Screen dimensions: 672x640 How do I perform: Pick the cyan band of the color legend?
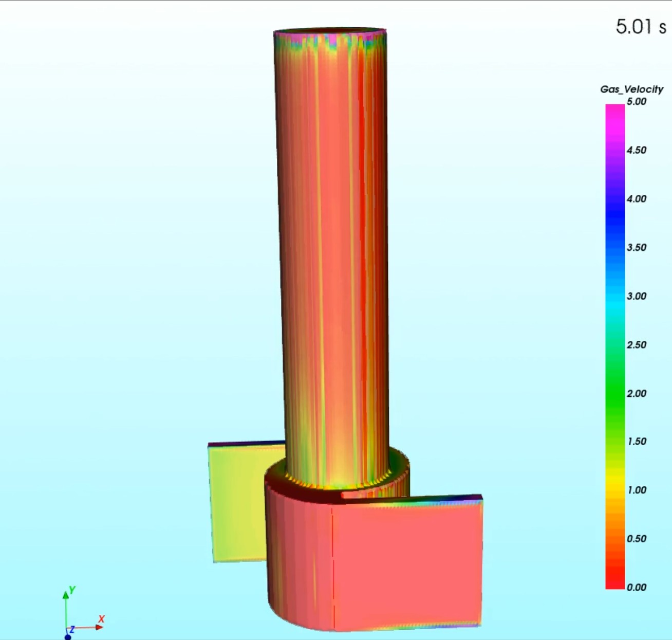(615, 303)
